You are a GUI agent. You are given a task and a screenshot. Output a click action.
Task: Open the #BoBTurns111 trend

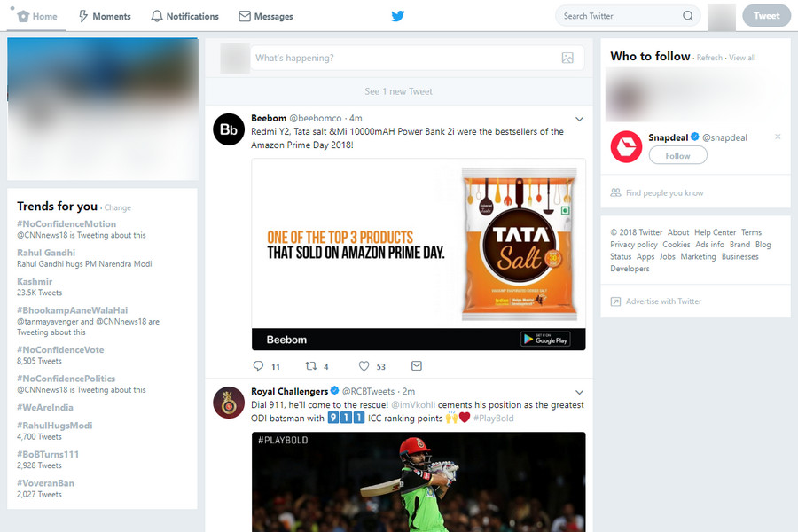point(48,454)
